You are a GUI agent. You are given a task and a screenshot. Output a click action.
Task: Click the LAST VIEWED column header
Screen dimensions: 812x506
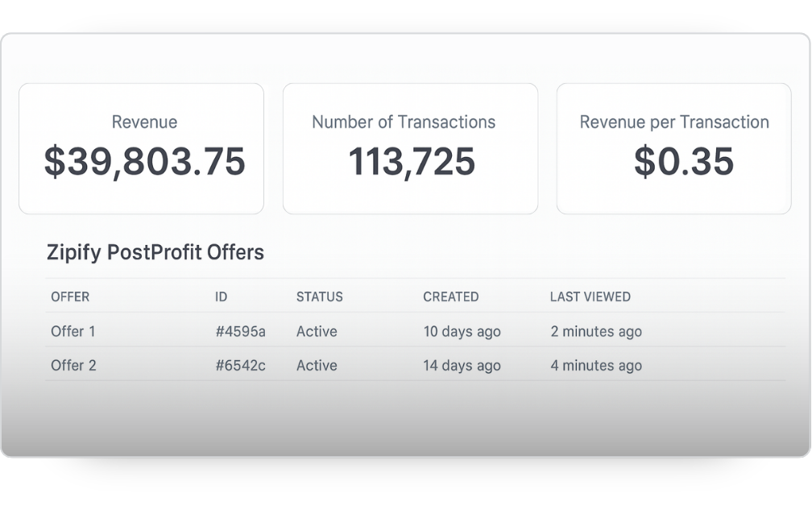tap(590, 297)
